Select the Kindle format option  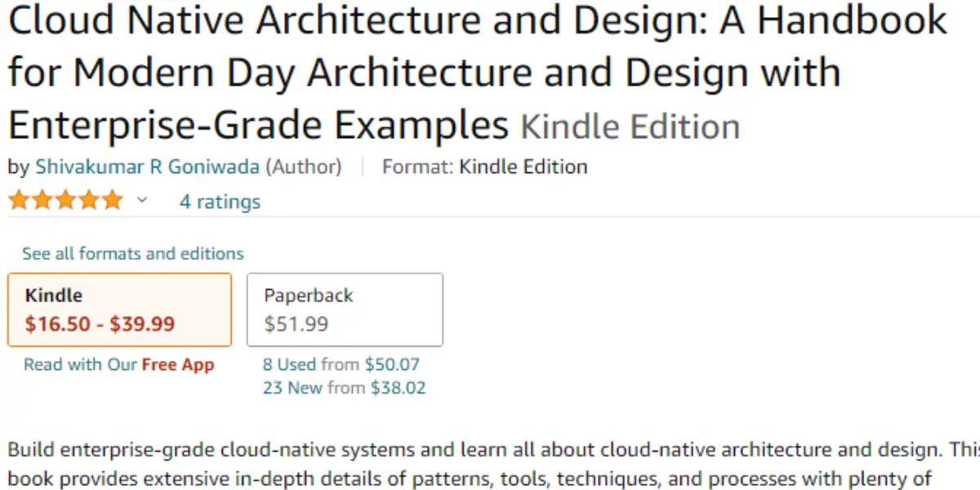click(119, 310)
